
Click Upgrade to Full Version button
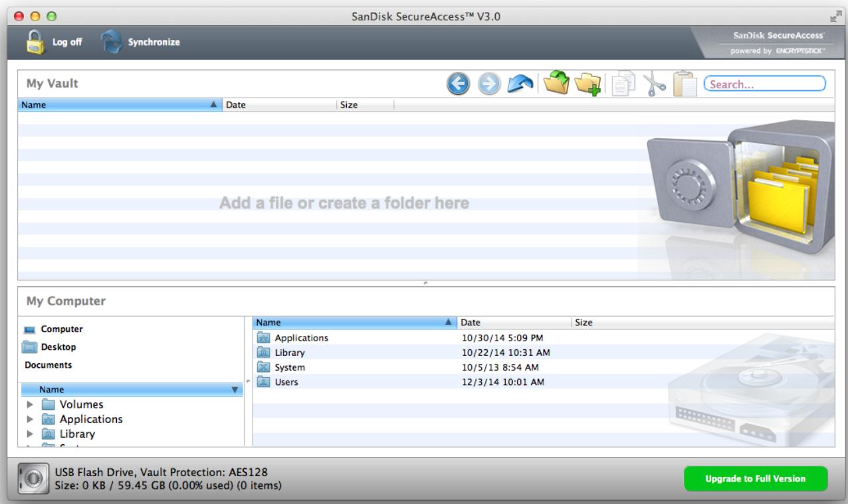coord(756,479)
